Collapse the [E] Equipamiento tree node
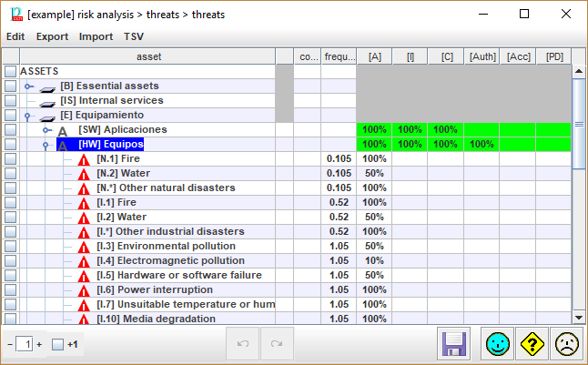 point(28,116)
